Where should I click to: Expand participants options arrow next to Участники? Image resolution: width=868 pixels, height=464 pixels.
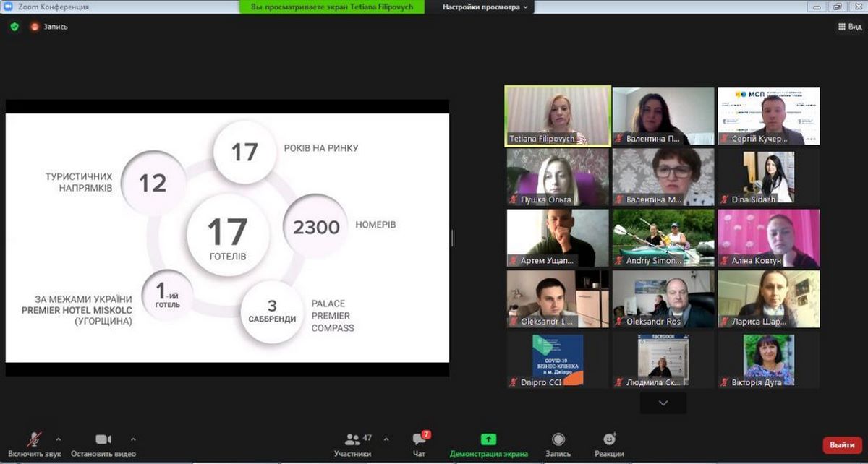[386, 439]
